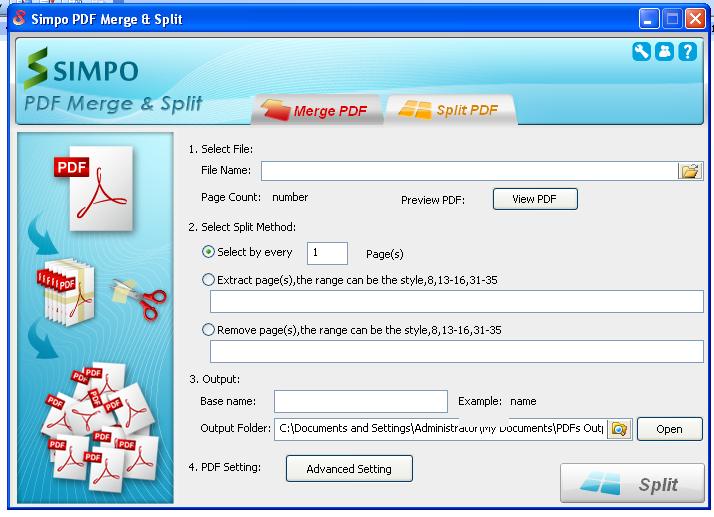Click the '4. PDF Setting:' label

pos(225,467)
